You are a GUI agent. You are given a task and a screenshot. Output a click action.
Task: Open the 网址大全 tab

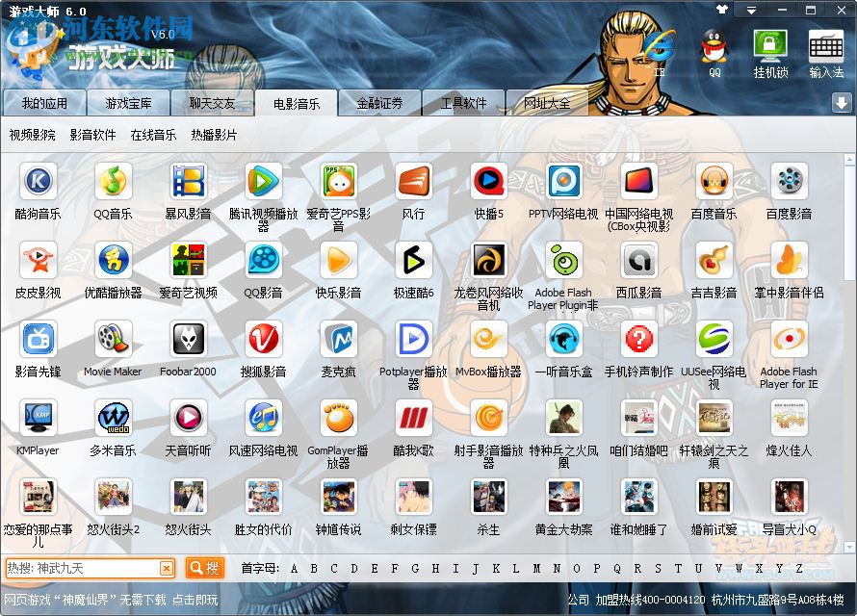tap(547, 102)
